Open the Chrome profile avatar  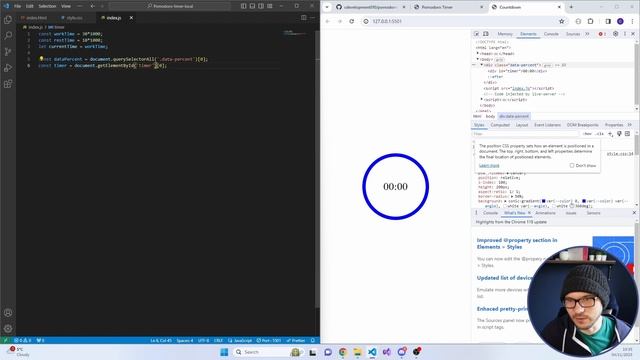coord(620,21)
